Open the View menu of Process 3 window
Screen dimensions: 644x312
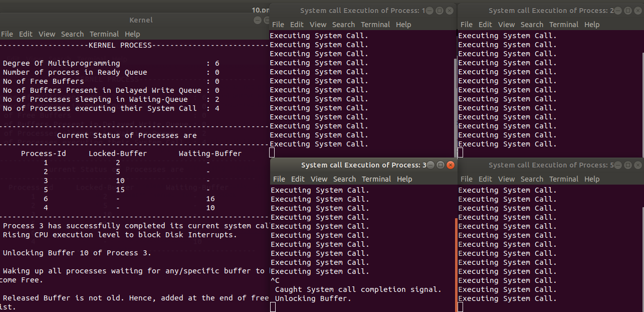319,179
